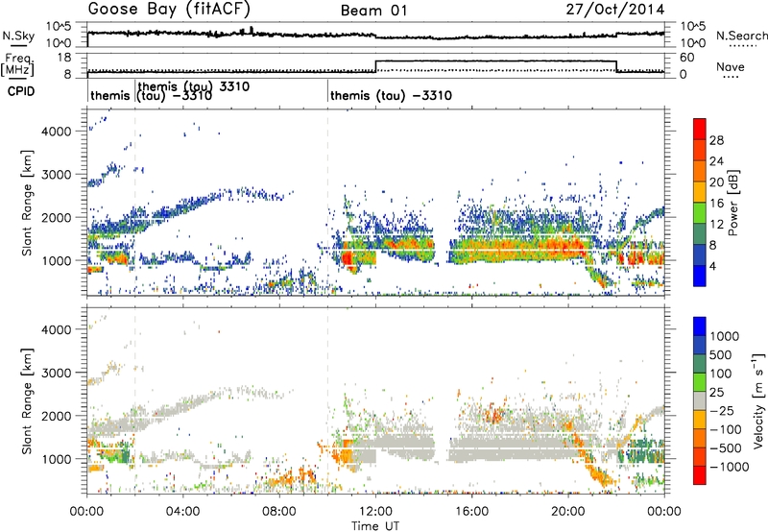
Task: Click the '18' frequency axis tick
Action: click(x=64, y=58)
